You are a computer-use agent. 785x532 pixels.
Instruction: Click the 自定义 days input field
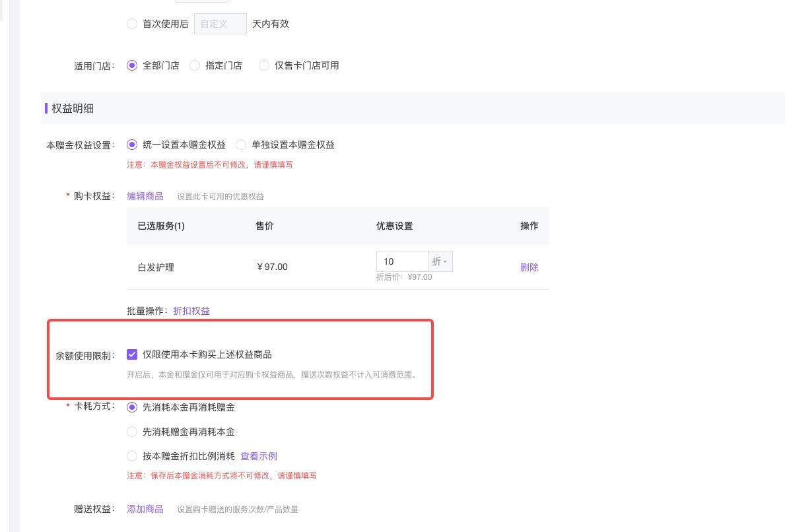[x=221, y=24]
